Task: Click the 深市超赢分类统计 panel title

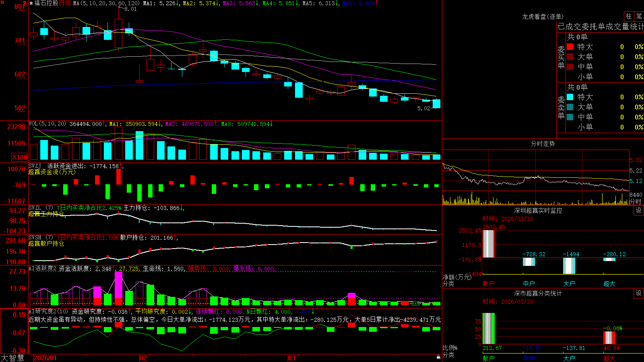Action: (538, 293)
